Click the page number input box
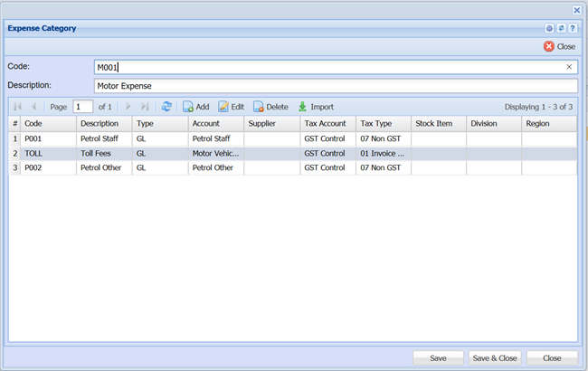The image size is (588, 371). [x=82, y=107]
